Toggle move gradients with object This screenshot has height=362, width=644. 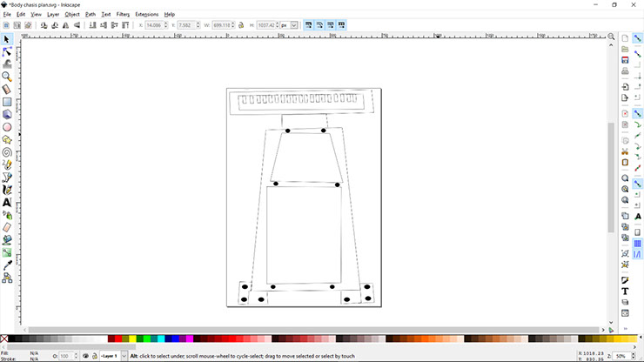click(x=331, y=25)
